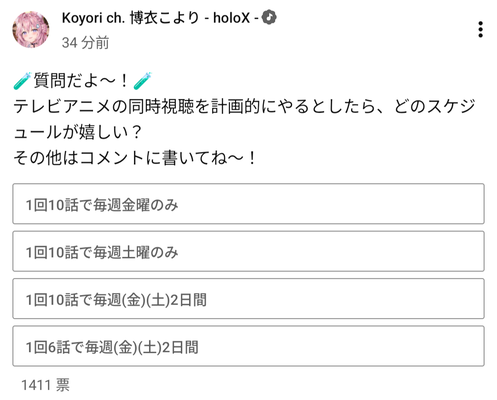
Task: Click the line ュールが嬉しい？
Action: pyautogui.click(x=78, y=132)
